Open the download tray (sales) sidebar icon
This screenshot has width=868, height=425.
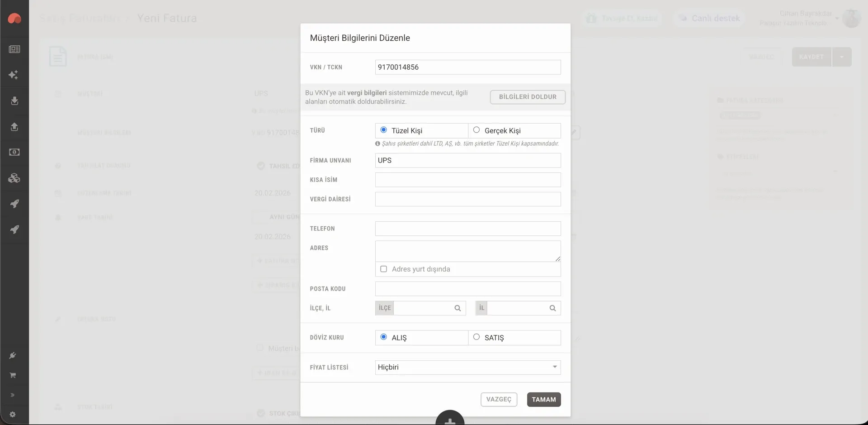tap(14, 100)
